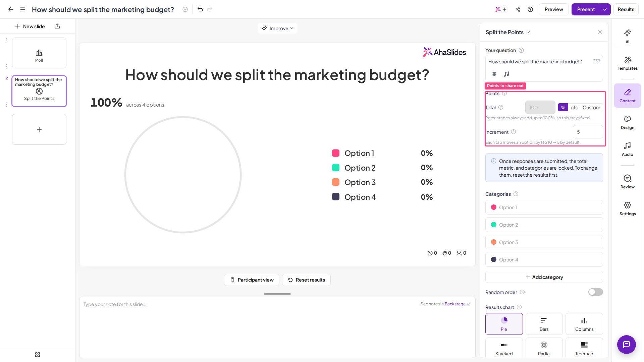The height and width of the screenshot is (362, 644).
Task: Click the invite collaborator plus icon
Action: pos(504,9)
